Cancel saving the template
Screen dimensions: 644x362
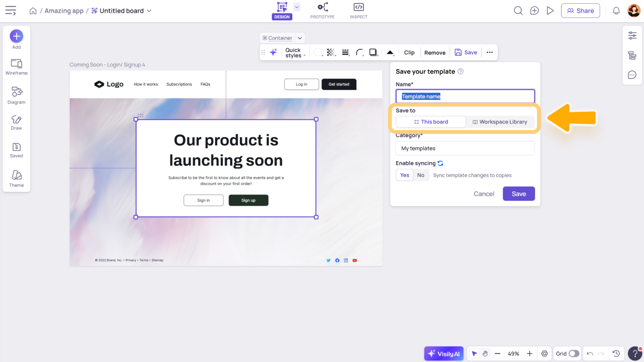coord(484,193)
